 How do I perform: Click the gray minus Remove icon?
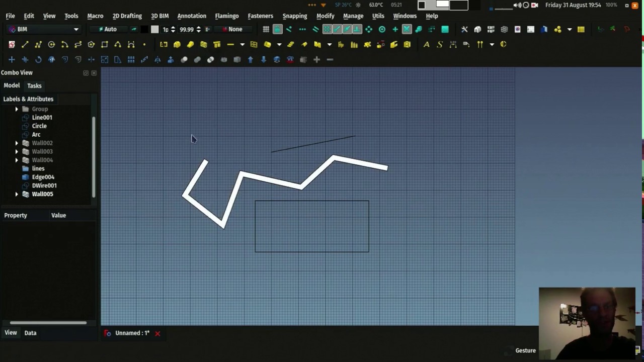[330, 60]
